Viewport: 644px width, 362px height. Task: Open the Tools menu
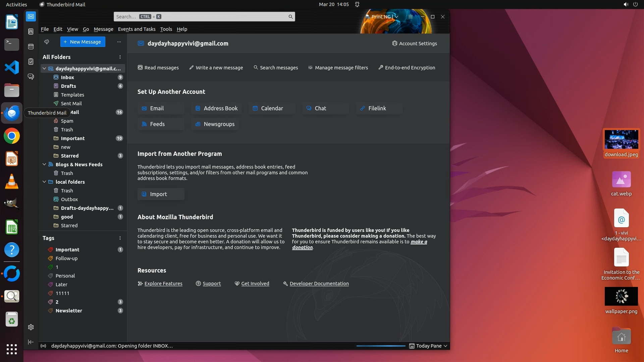pos(166,29)
